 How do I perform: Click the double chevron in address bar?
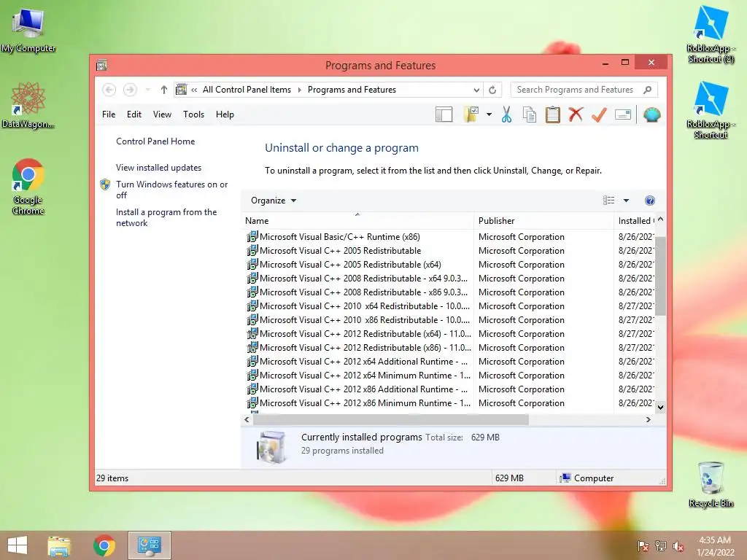(194, 90)
